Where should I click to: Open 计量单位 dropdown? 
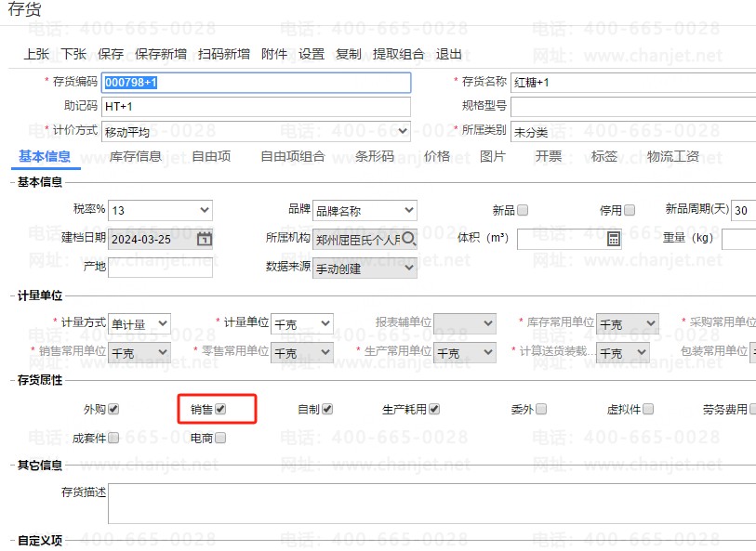[302, 323]
